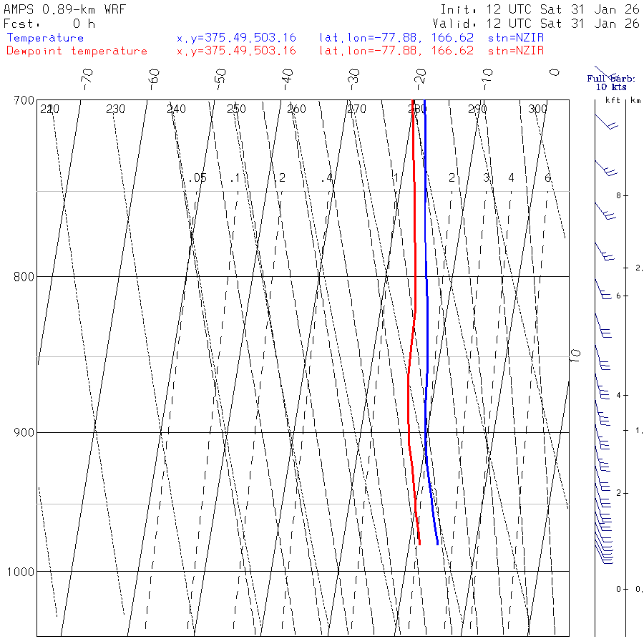The height and width of the screenshot is (644, 644).
Task: Click the blue Temperature legend label
Action: pyautogui.click(x=45, y=38)
